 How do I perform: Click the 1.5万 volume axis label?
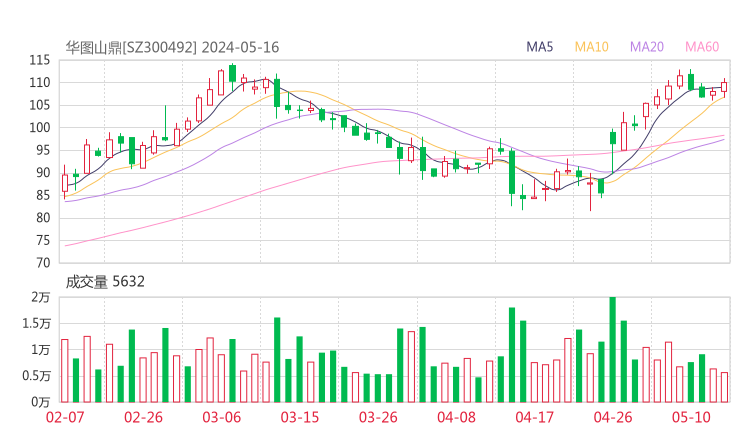pyautogui.click(x=36, y=323)
